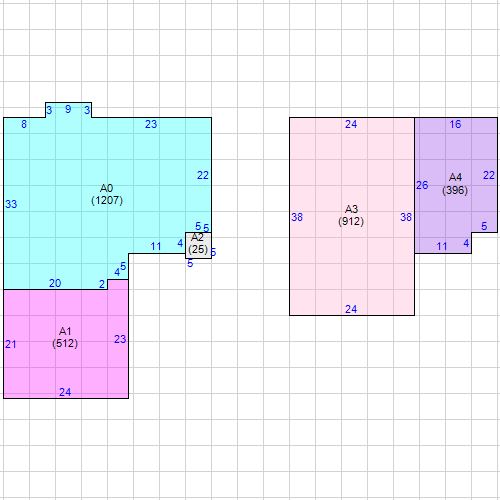Screen dimensions: 500x500
Task: Select the A3 (912) area label
Action: 351,215
